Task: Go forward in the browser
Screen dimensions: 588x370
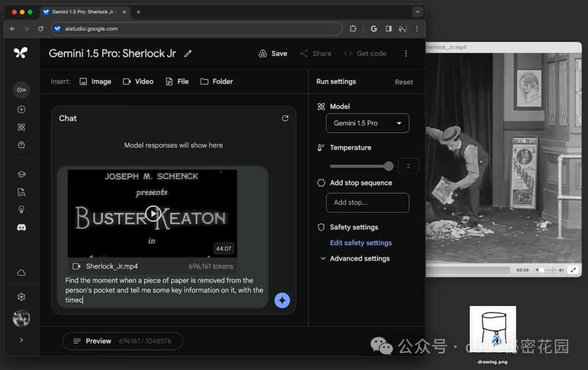Action: 26,28
